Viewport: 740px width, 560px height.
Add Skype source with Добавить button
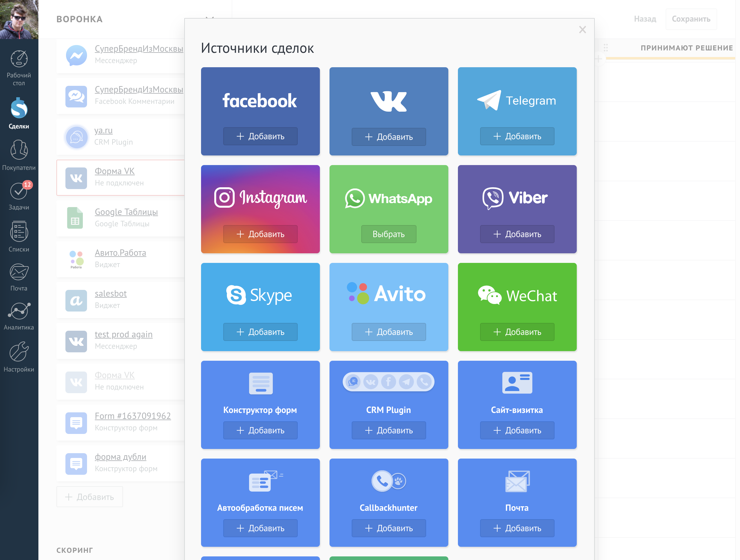[x=260, y=332]
